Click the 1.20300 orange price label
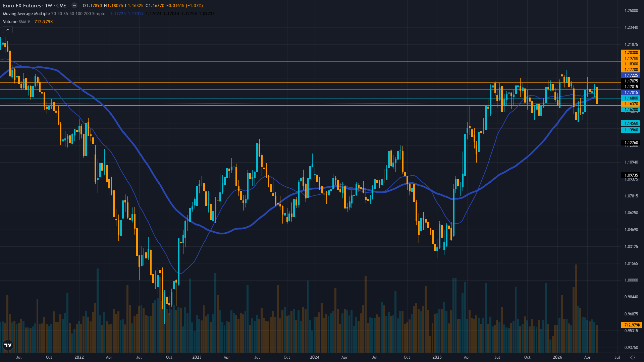This screenshot has height=362, width=644. click(x=631, y=53)
